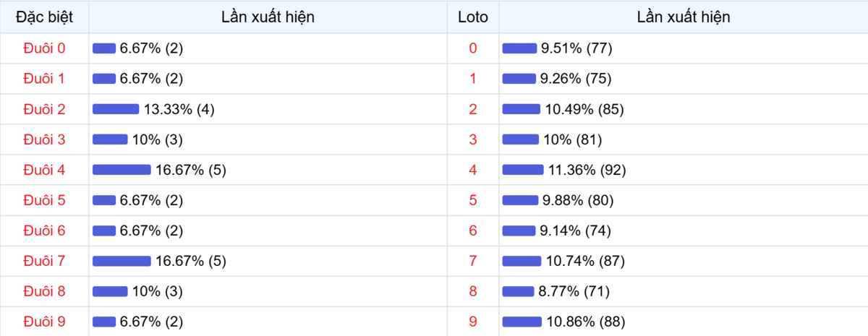868x336 pixels.
Task: Click the 'Đuôi 9' row label
Action: [44, 322]
